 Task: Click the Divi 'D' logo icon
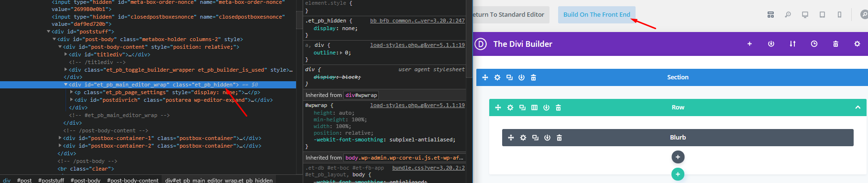pyautogui.click(x=481, y=44)
